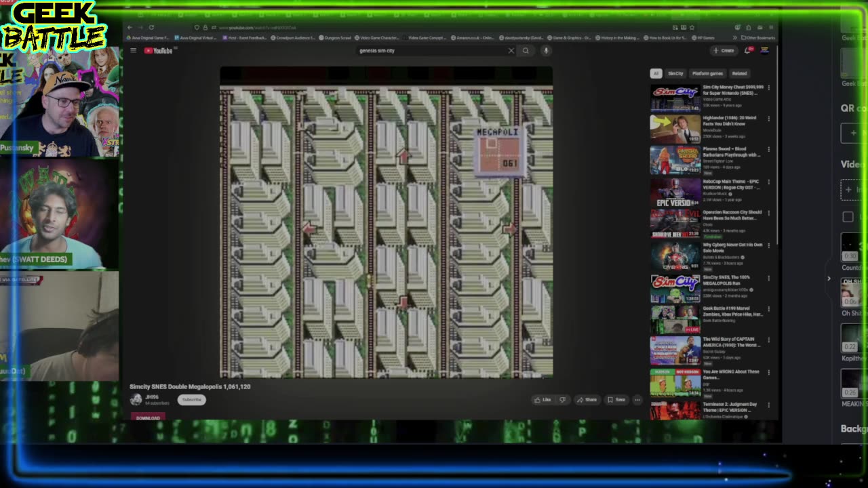
Task: Clear the search text with the X
Action: tap(511, 51)
